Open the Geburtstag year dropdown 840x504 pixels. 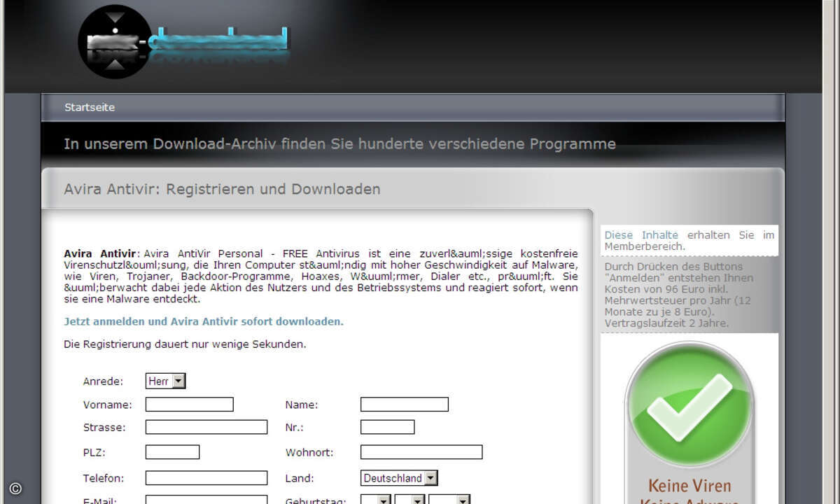tap(449, 500)
